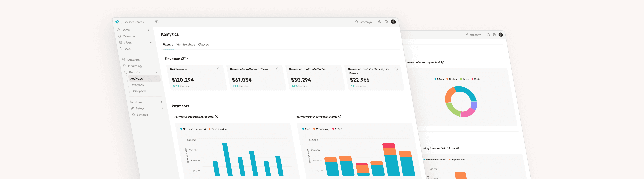644x179 pixels.
Task: Click info icon beside payments collected by method
Action: (x=443, y=62)
